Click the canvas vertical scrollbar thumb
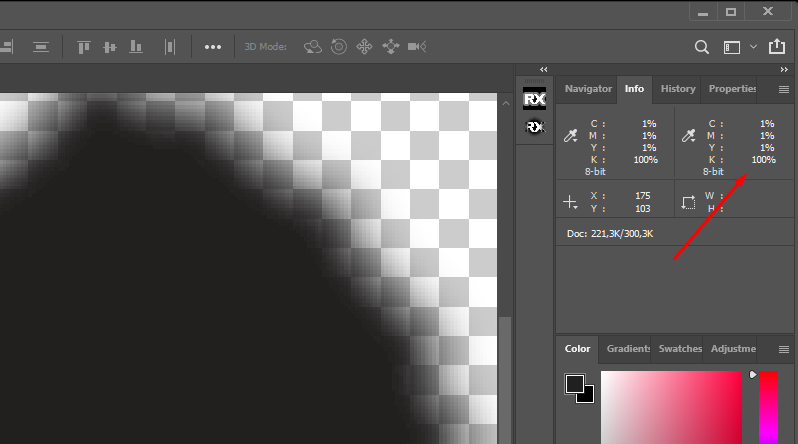The width and height of the screenshot is (798, 444). pos(504,380)
